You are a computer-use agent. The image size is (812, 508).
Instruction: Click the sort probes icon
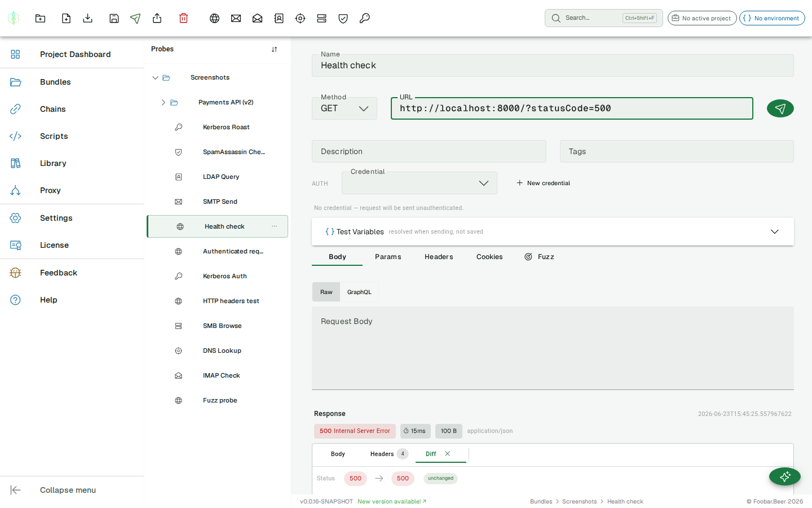point(274,49)
